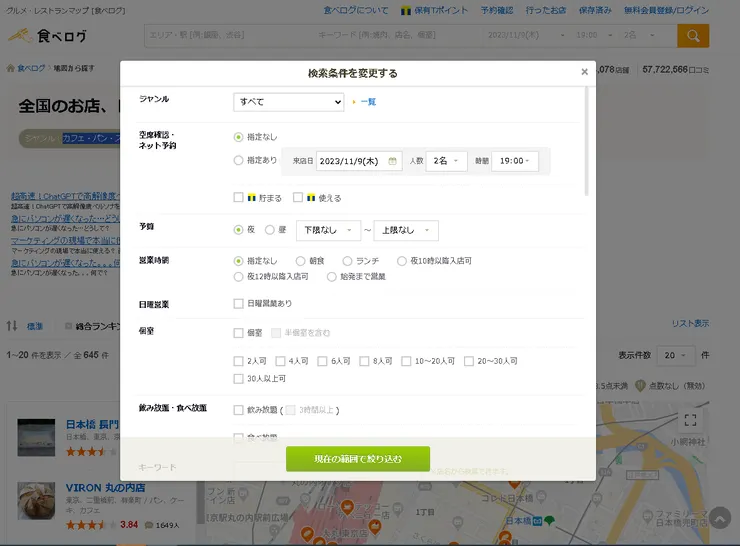Open the calendar icon in visit date field
The width and height of the screenshot is (740, 546).
(392, 161)
